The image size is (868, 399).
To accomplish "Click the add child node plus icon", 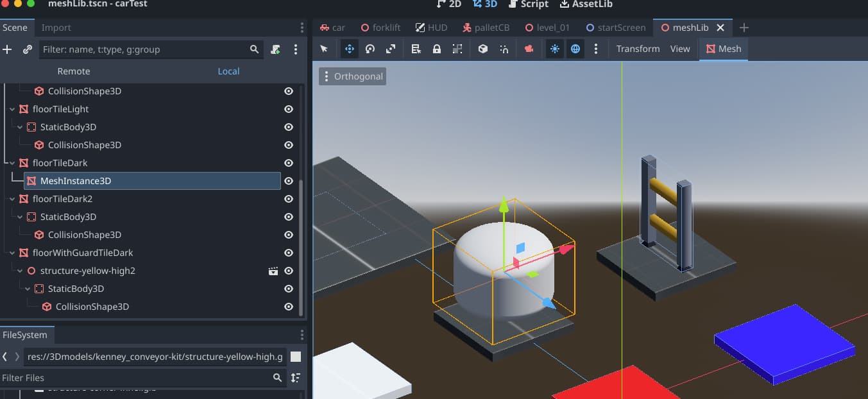I will click(x=8, y=49).
